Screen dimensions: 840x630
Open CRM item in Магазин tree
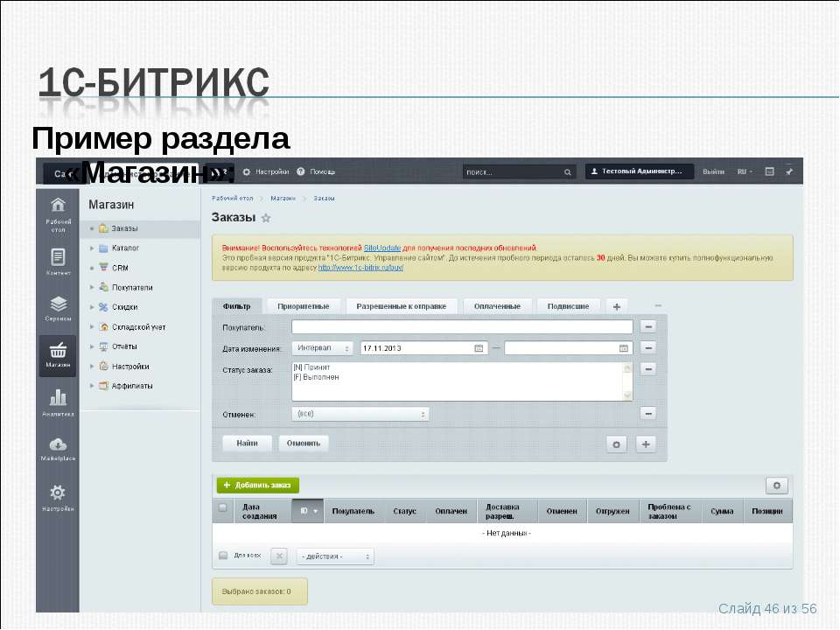(x=120, y=268)
